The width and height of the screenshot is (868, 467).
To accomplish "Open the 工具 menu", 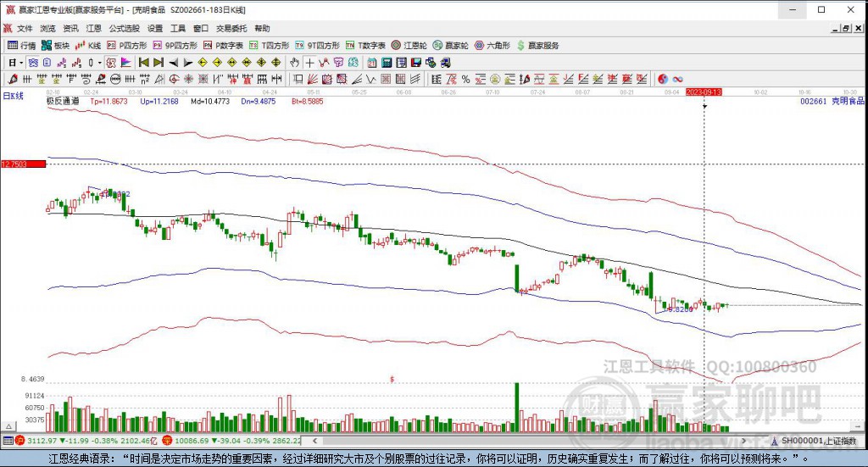I will [178, 28].
